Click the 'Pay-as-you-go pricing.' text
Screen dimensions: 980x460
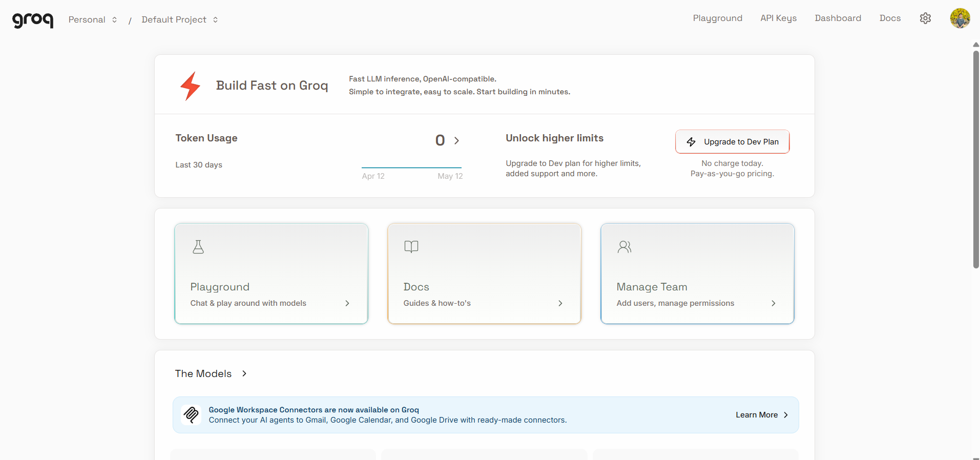[732, 174]
